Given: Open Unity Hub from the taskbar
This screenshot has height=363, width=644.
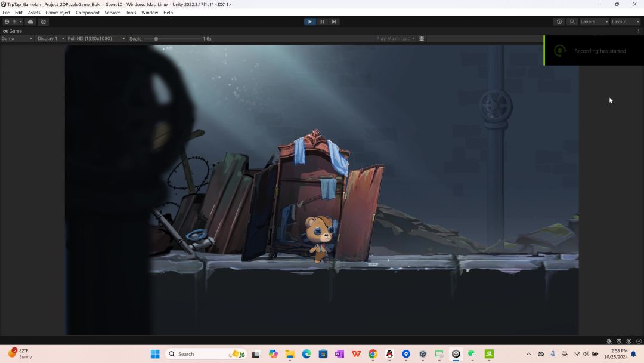Looking at the screenshot, I should point(423,354).
